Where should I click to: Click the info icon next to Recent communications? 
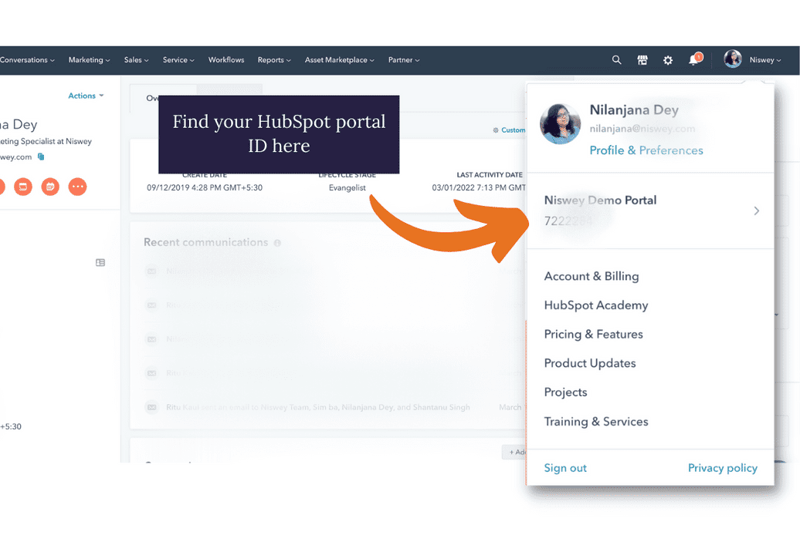(277, 243)
